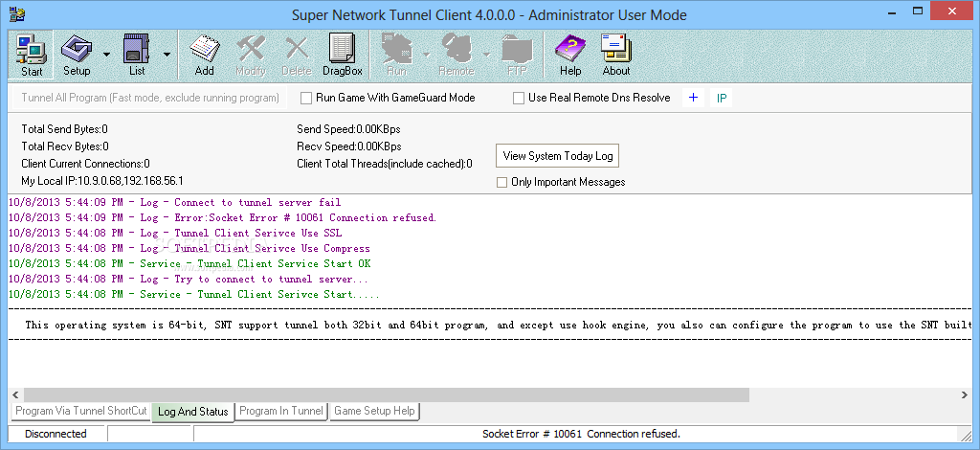Image resolution: width=980 pixels, height=450 pixels.
Task: Click the status bar resize grip
Action: tap(965, 435)
